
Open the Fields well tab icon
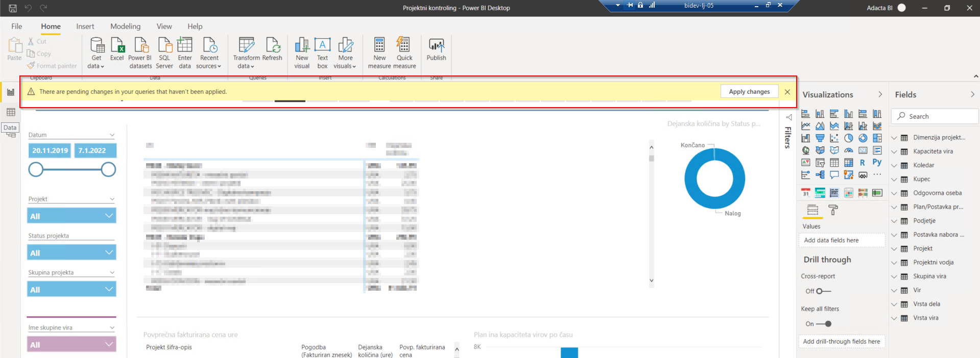[812, 210]
